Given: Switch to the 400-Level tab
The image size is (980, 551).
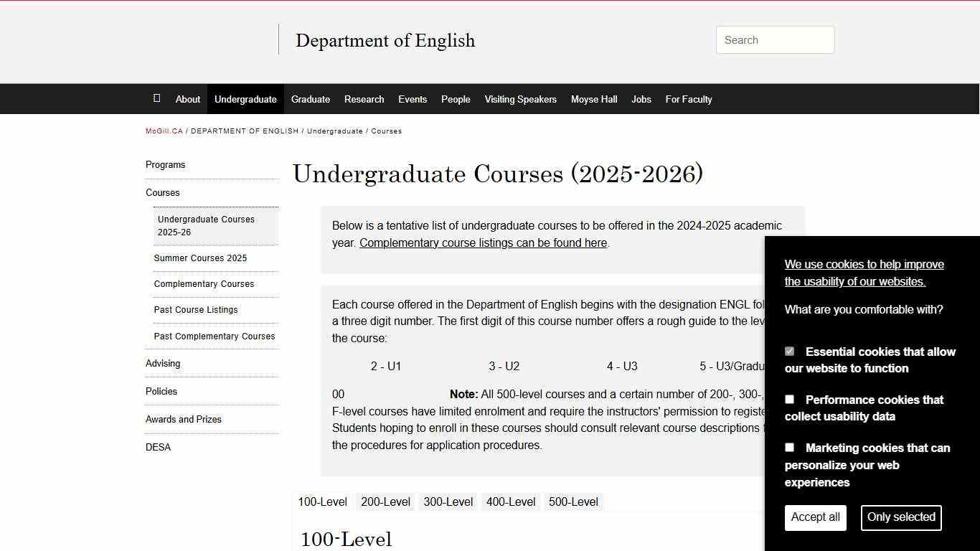Looking at the screenshot, I should coord(510,501).
